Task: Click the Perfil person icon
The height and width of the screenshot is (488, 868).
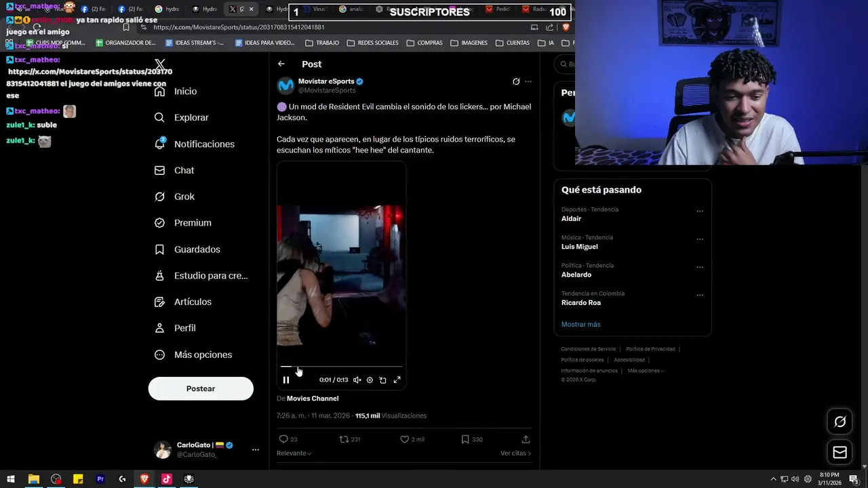Action: coord(159,328)
